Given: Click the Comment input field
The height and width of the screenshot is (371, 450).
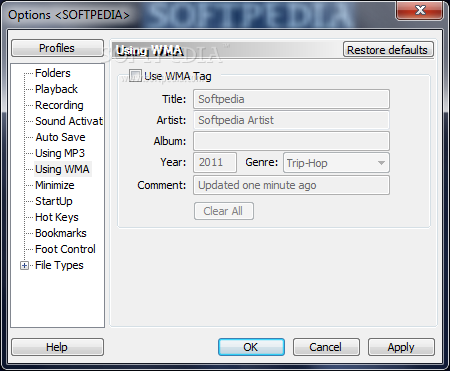Looking at the screenshot, I should pos(291,185).
